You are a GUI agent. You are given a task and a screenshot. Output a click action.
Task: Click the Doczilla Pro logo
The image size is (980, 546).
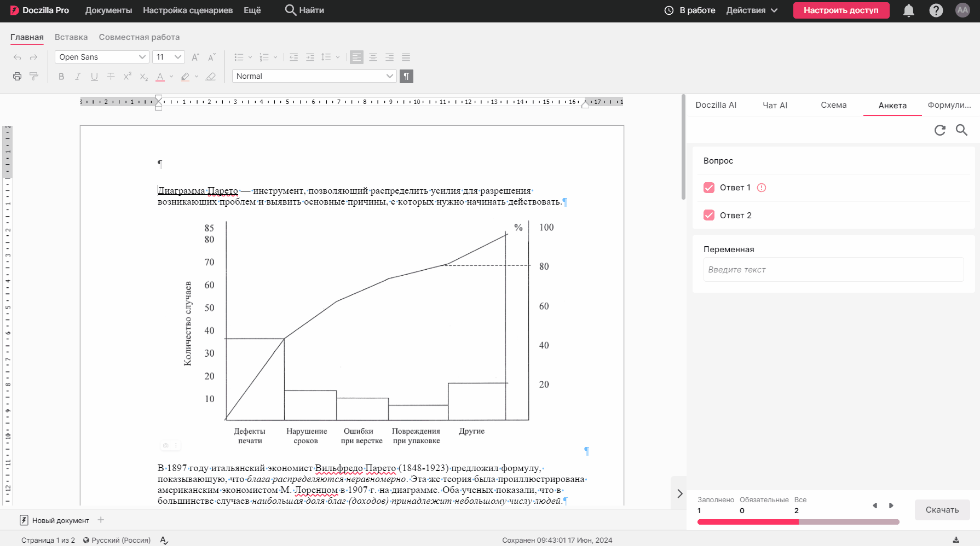pos(39,10)
